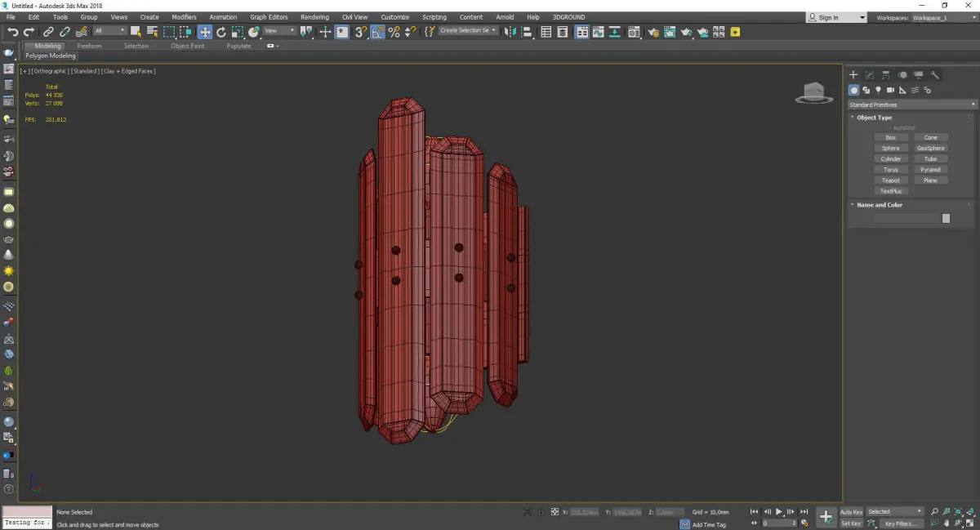Switch to Lights category in Create panel
Image resolution: width=980 pixels, height=530 pixels.
click(878, 90)
